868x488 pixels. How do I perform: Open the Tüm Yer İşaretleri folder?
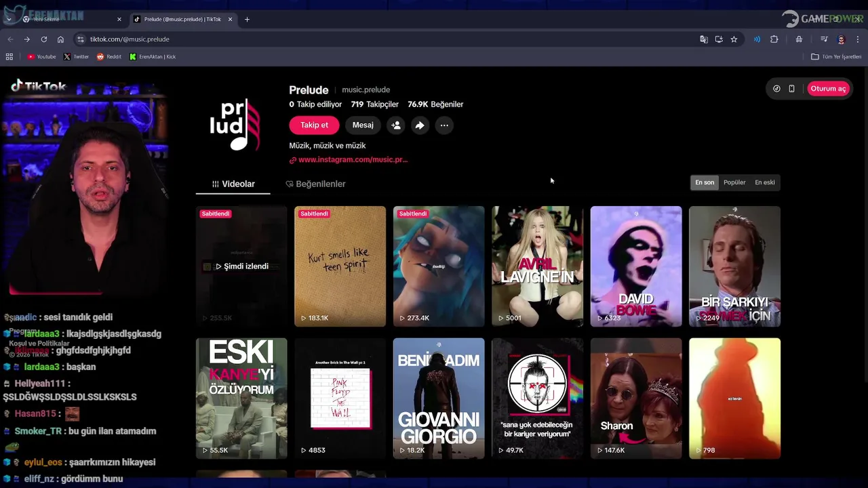[836, 57]
